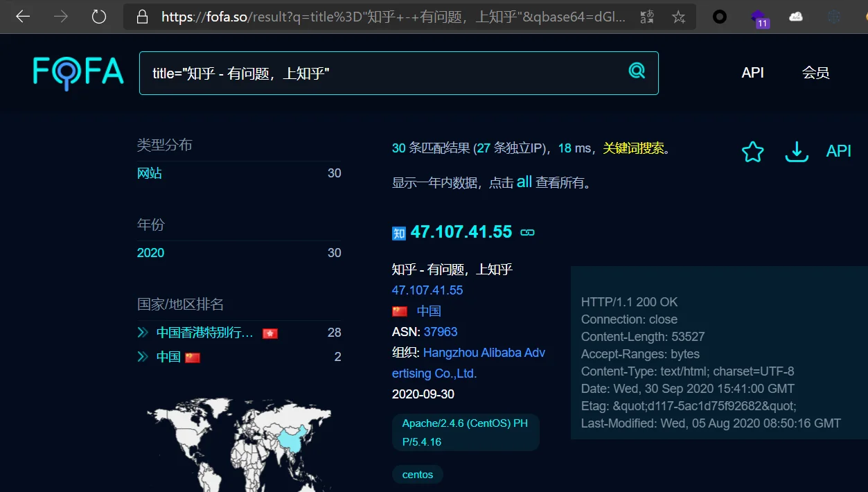Click the HTTP/1.1 200 OK line
Screen dimensions: 868x492
coord(630,302)
